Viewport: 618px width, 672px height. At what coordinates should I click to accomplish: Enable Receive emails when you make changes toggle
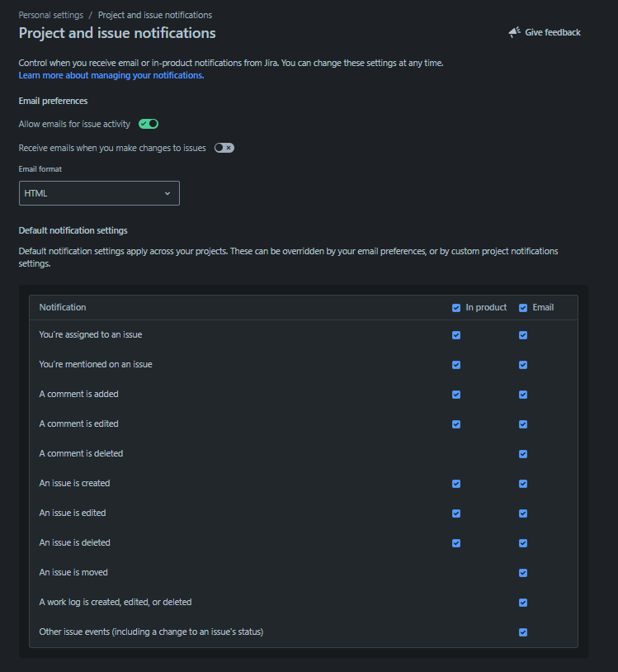[x=224, y=148]
